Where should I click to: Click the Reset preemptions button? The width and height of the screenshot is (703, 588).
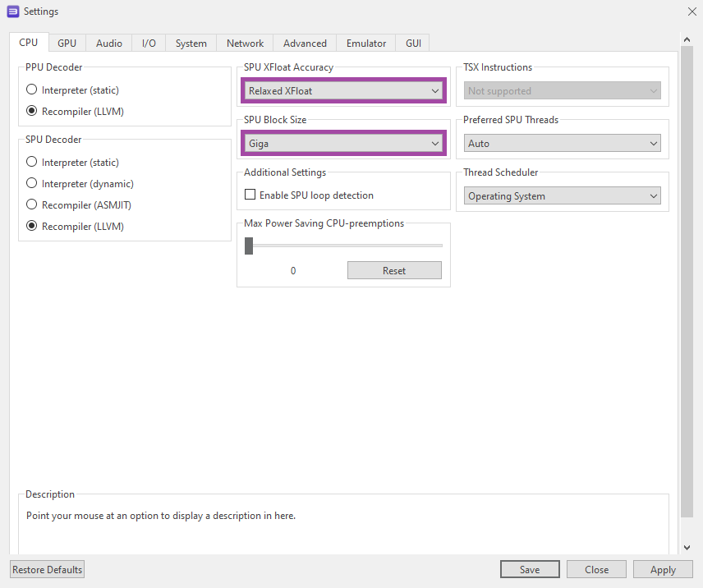394,270
